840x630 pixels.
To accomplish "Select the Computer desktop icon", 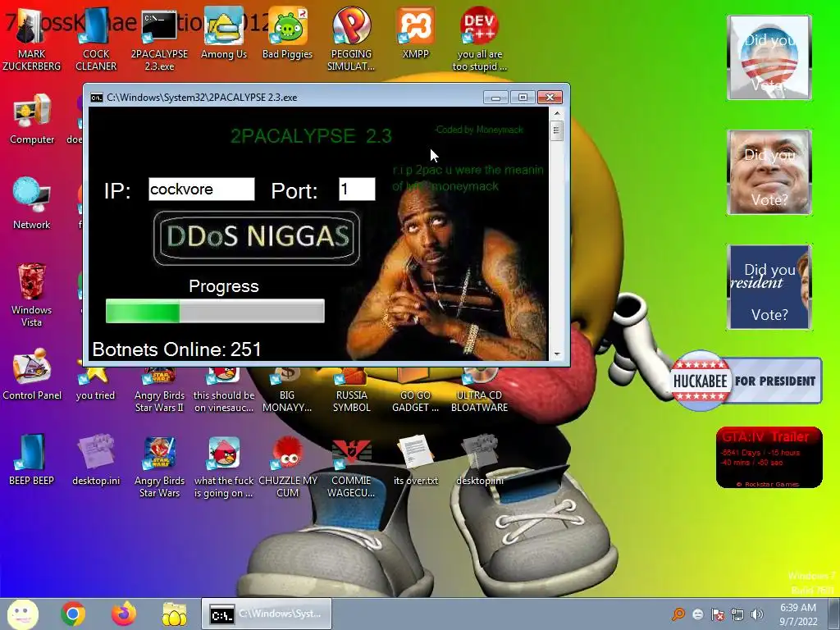I will coord(32,119).
